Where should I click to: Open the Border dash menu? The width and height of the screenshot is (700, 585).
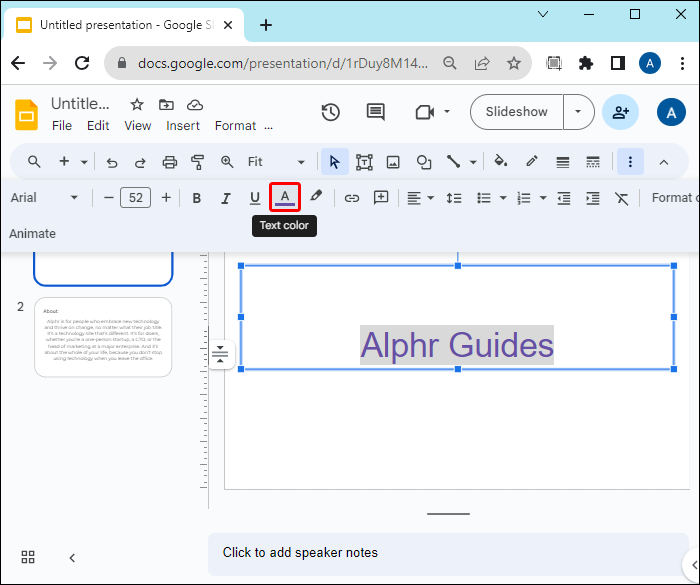click(x=593, y=162)
